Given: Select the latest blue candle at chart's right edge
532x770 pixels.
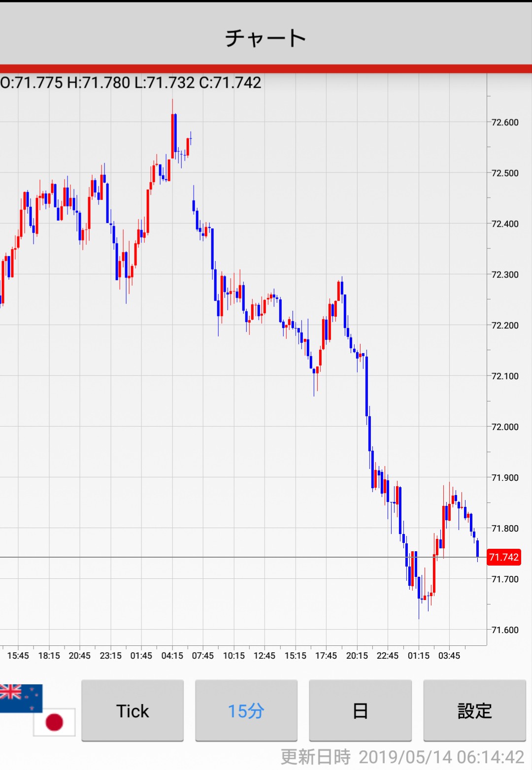Looking at the screenshot, I should click(477, 549).
